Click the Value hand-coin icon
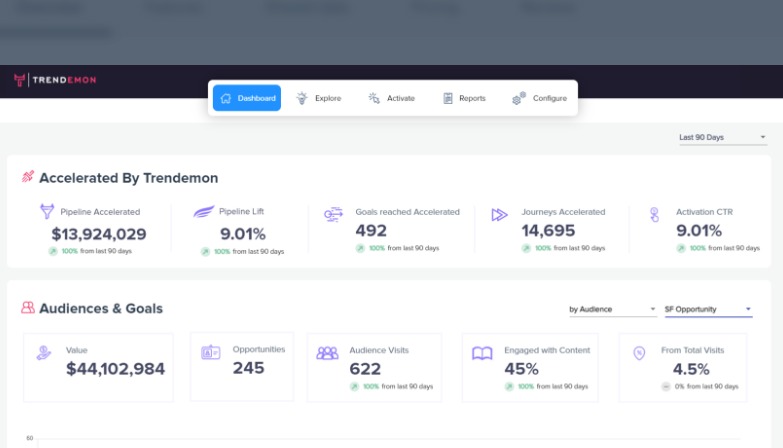The height and width of the screenshot is (448, 783). (44, 353)
